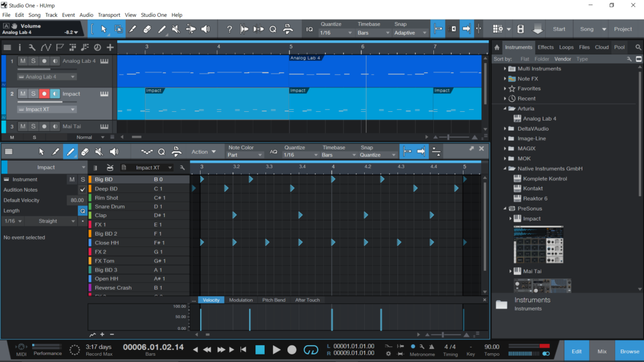Solo the Analog Lab 4 track
644x362 pixels.
[33, 61]
